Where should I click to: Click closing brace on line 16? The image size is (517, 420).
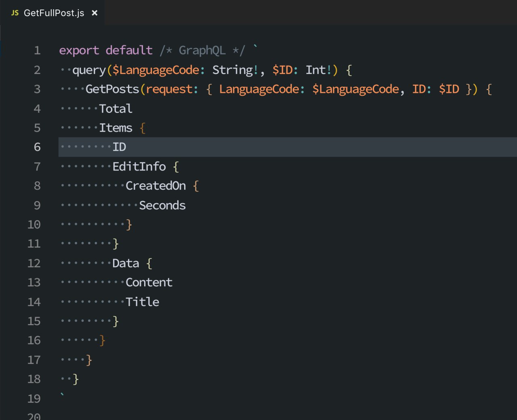[102, 341]
